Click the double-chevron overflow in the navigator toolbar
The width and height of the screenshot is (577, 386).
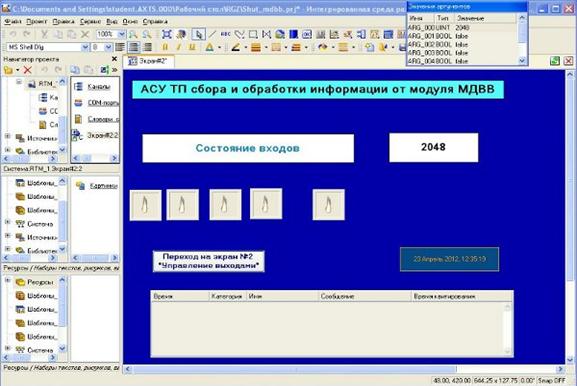[x=115, y=70]
